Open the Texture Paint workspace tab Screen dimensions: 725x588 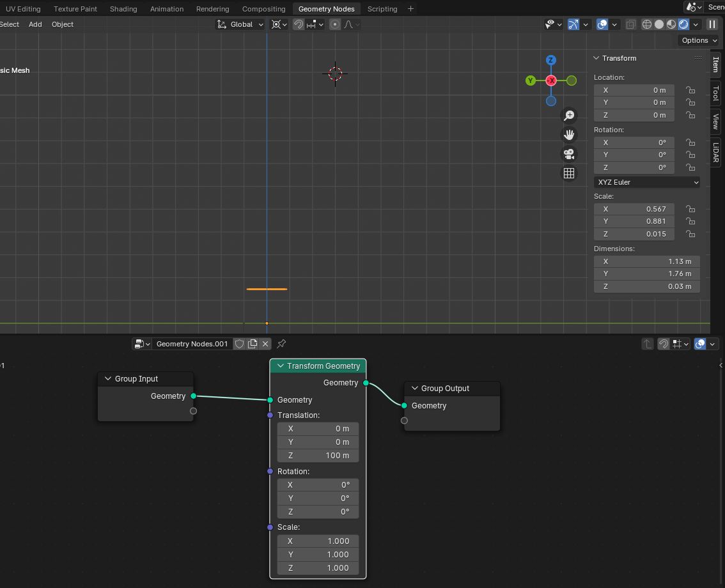[x=75, y=9]
